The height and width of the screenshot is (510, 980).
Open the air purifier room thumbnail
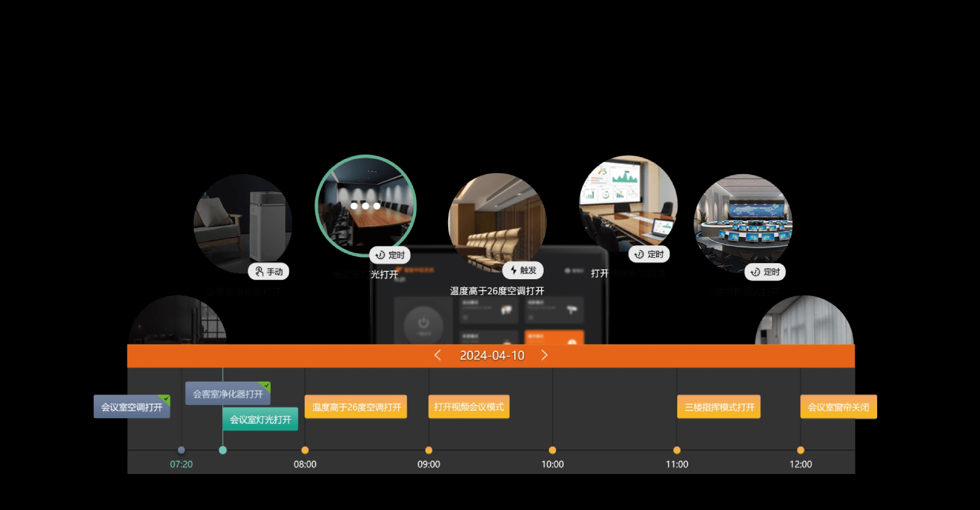(x=243, y=223)
